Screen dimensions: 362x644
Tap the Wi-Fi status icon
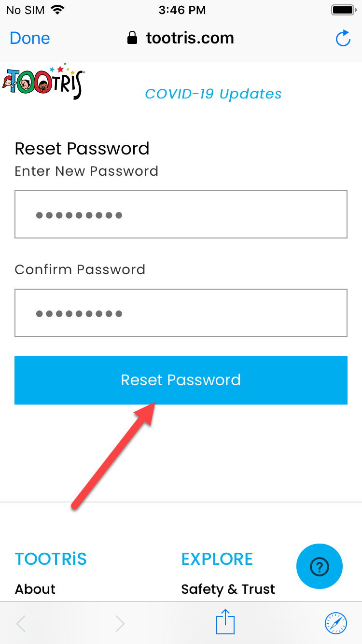pyautogui.click(x=58, y=10)
